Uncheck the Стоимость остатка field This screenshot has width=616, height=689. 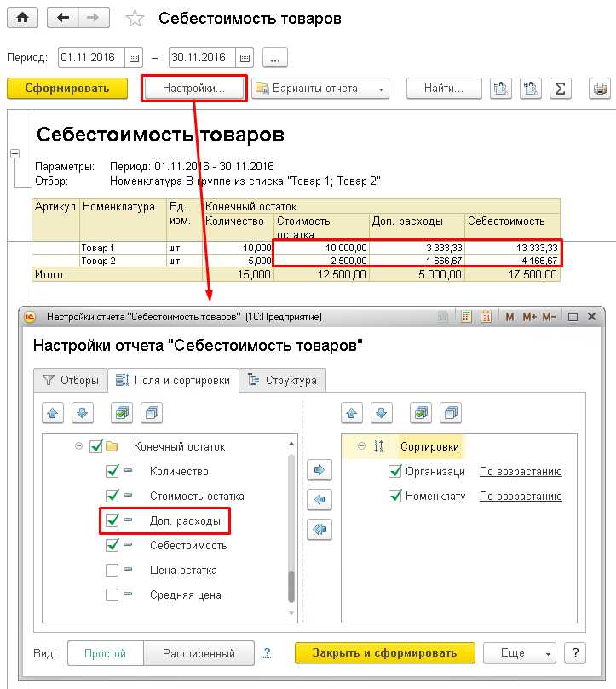point(112,496)
